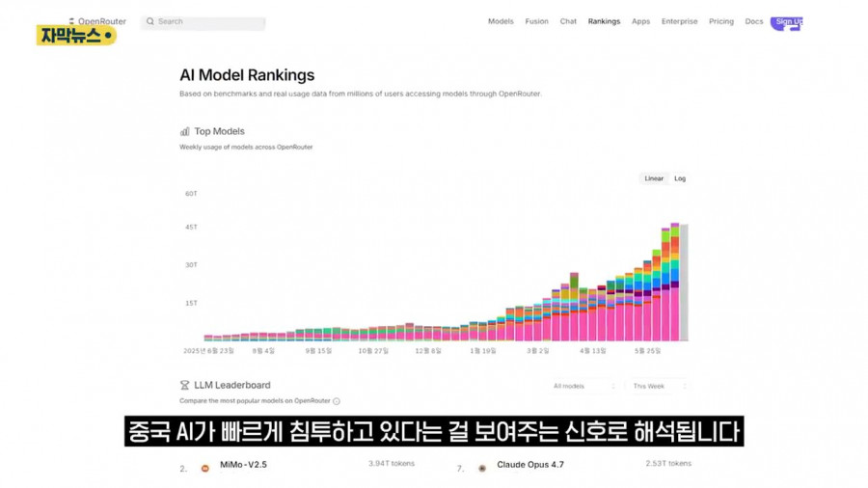This screenshot has height=488, width=868.
Task: Click the MiMo-V2.5 model icon
Action: click(205, 468)
